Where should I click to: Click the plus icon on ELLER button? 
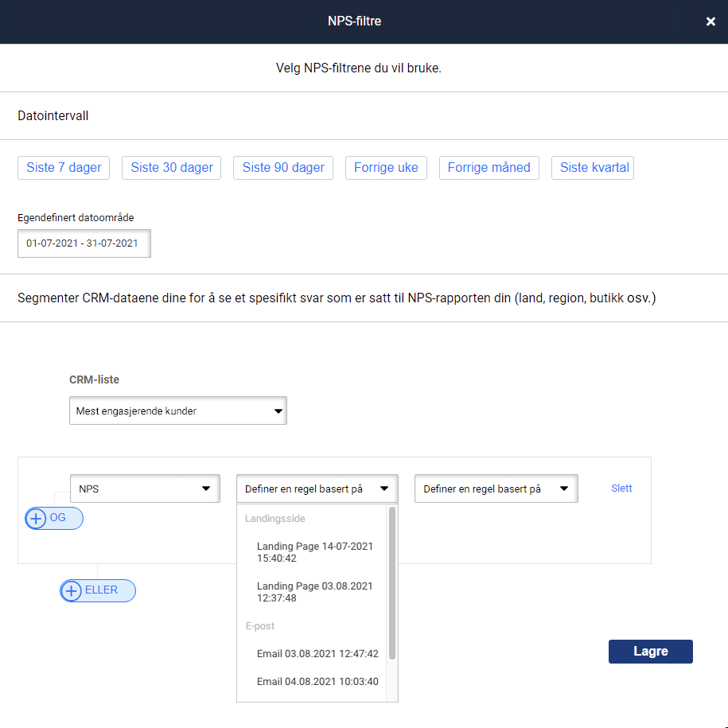click(72, 591)
